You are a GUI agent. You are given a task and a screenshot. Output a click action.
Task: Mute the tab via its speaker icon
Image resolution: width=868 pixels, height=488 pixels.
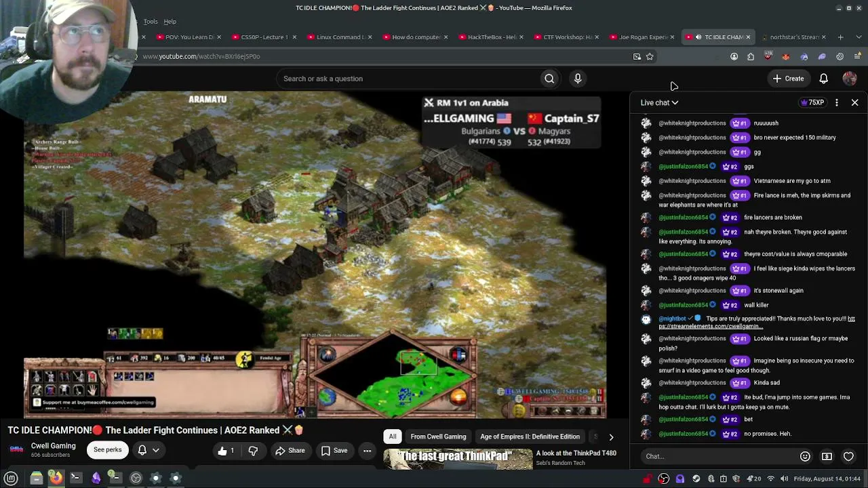pos(698,37)
